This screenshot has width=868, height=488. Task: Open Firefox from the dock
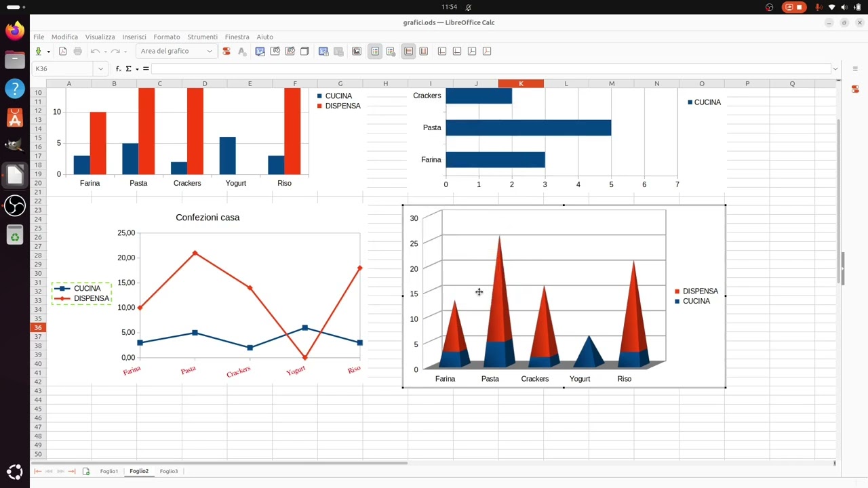[15, 30]
